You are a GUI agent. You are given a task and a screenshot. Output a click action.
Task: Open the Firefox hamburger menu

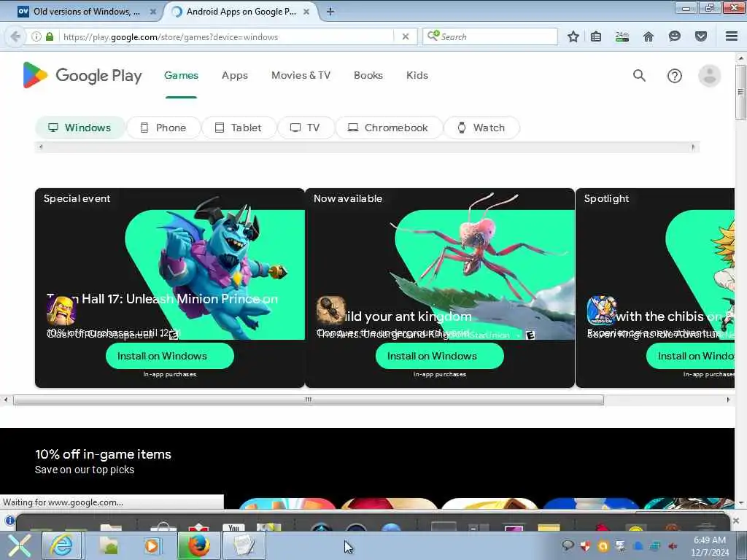pos(732,36)
